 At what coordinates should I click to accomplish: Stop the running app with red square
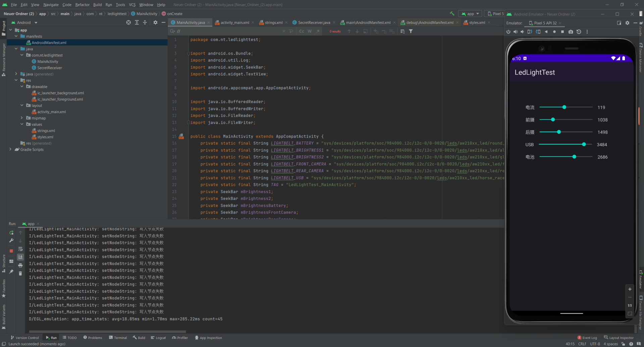11,251
